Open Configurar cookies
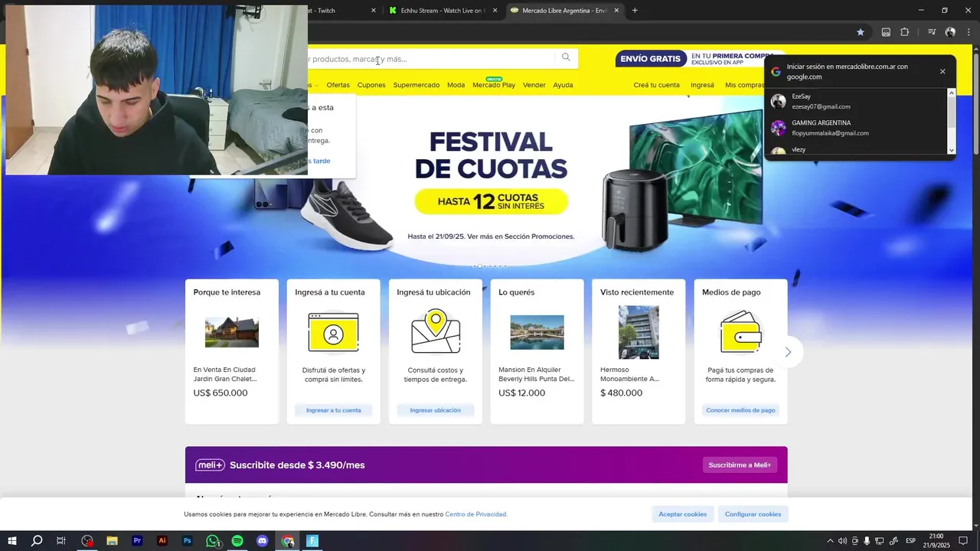980x551 pixels. click(x=753, y=514)
